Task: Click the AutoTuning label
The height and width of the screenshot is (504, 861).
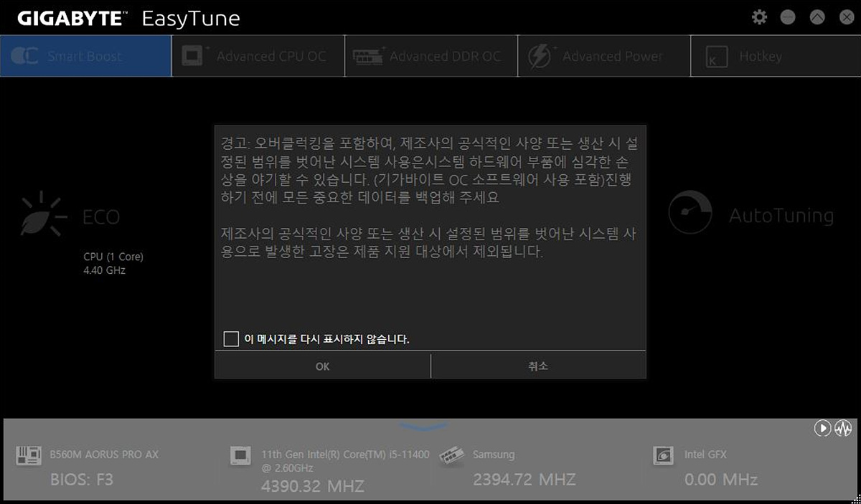Action: (781, 216)
